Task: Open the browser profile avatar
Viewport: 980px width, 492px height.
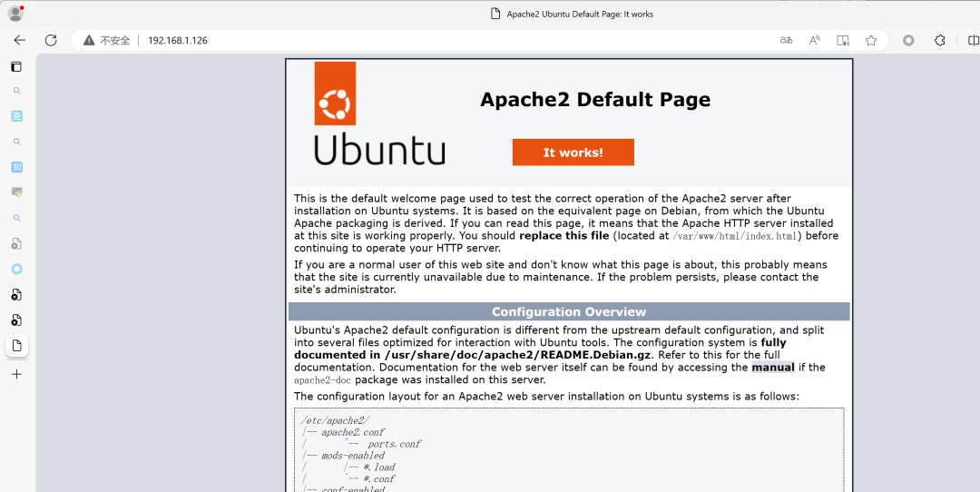Action: point(15,13)
